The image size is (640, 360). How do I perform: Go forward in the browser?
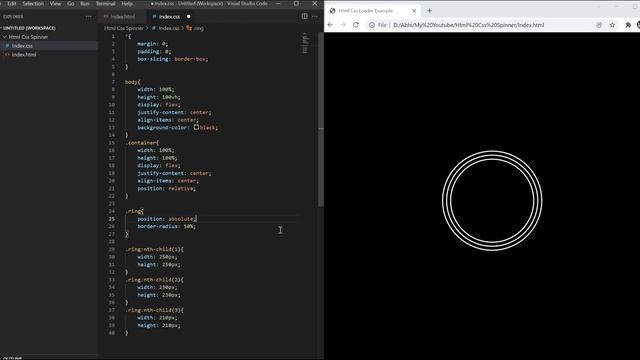click(x=343, y=25)
